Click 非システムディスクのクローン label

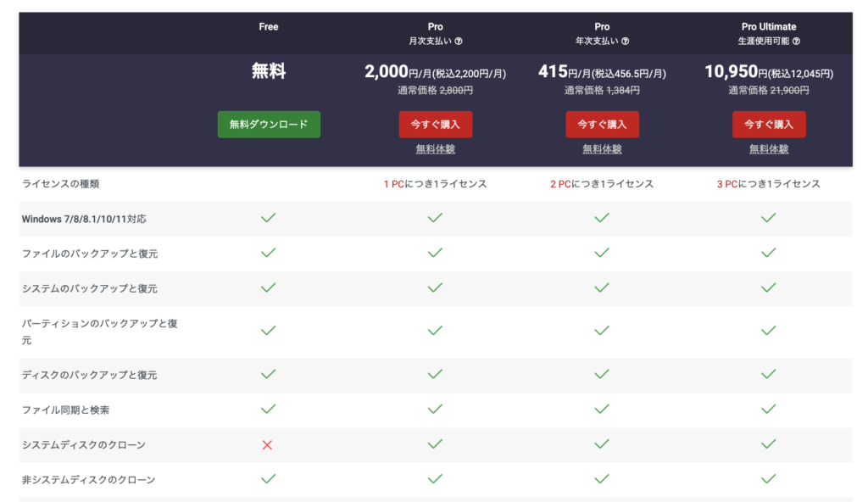coord(88,480)
